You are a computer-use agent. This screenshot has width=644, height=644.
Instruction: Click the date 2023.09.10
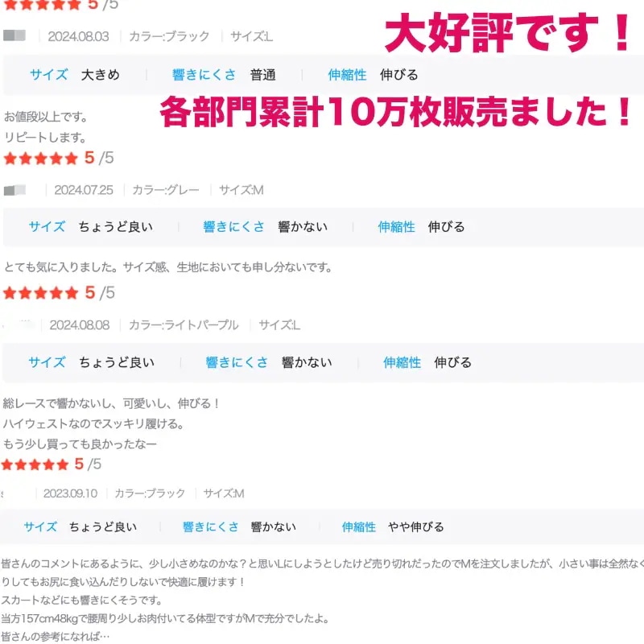coord(71,493)
